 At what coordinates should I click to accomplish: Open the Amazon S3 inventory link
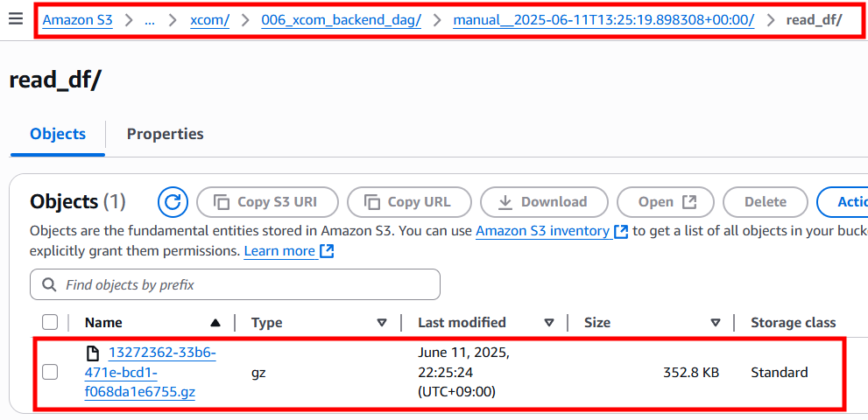tap(545, 231)
